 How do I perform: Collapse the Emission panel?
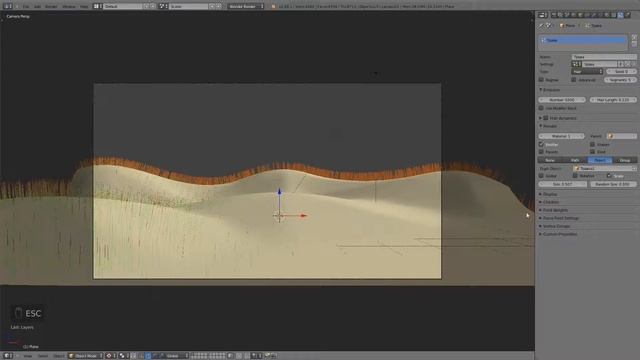pos(550,90)
